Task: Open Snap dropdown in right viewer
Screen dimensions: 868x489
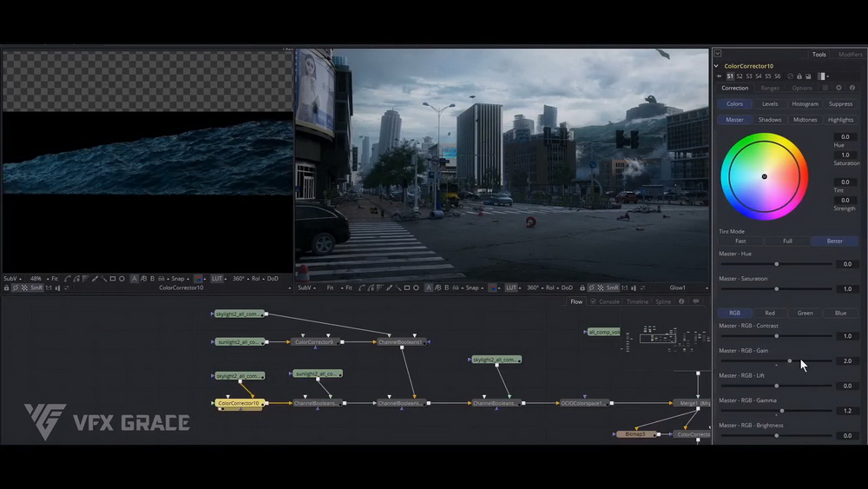Action: click(x=474, y=287)
